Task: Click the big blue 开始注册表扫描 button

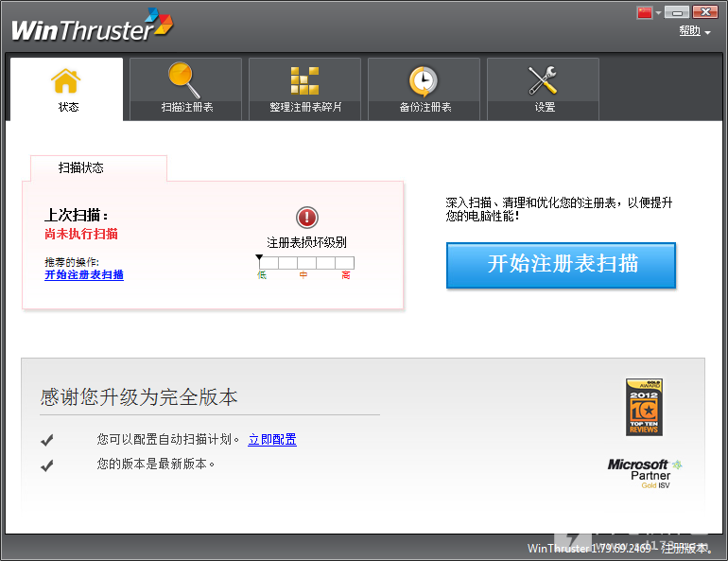Action: (561, 265)
